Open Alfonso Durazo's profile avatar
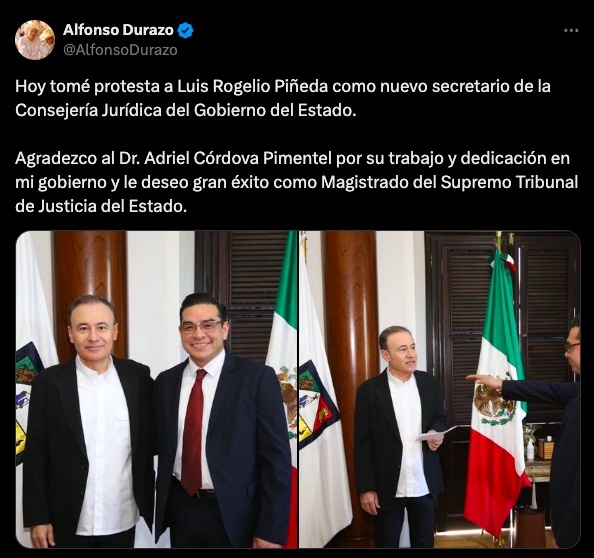 point(35,40)
